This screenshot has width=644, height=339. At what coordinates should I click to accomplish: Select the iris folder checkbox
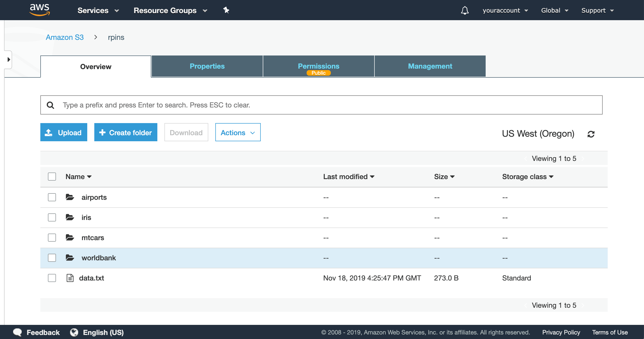[52, 217]
